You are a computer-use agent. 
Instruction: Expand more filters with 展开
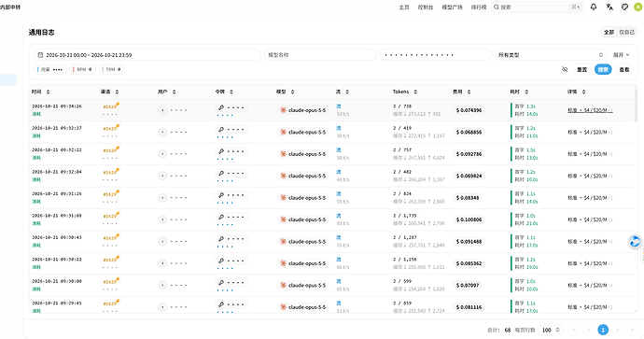coord(621,55)
